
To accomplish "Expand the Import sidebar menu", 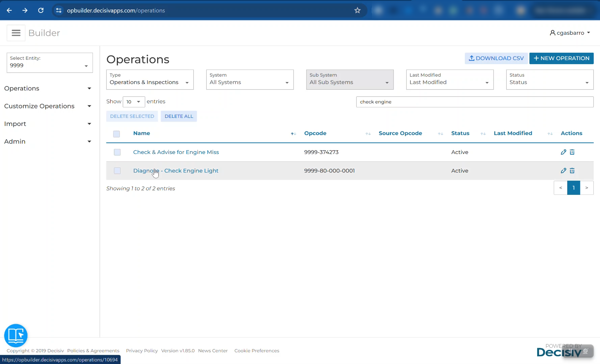I will (48, 124).
